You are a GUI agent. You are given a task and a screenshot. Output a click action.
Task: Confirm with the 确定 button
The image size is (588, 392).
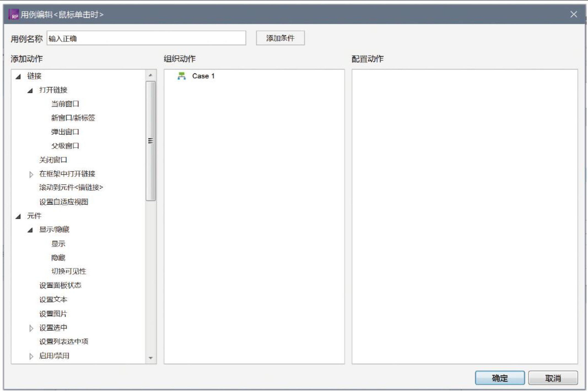pos(500,378)
